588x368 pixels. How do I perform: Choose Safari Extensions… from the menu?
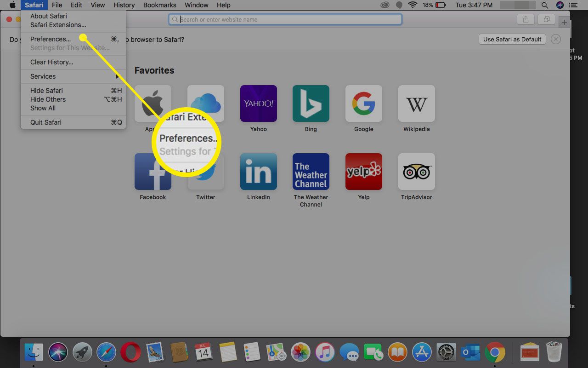pyautogui.click(x=73, y=25)
